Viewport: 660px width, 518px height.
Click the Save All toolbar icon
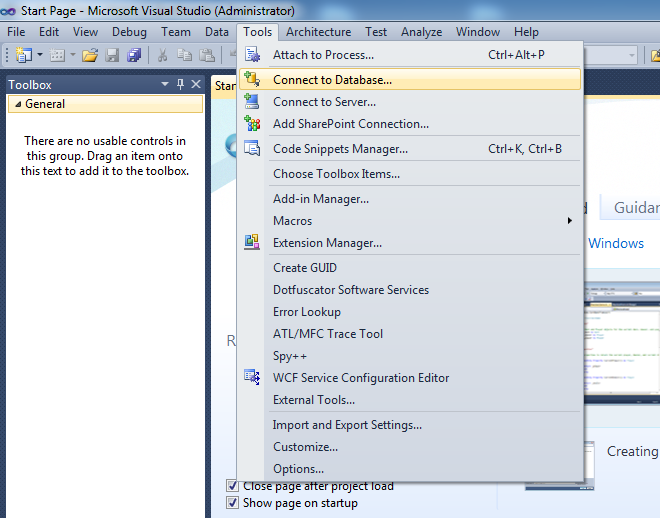coord(134,55)
